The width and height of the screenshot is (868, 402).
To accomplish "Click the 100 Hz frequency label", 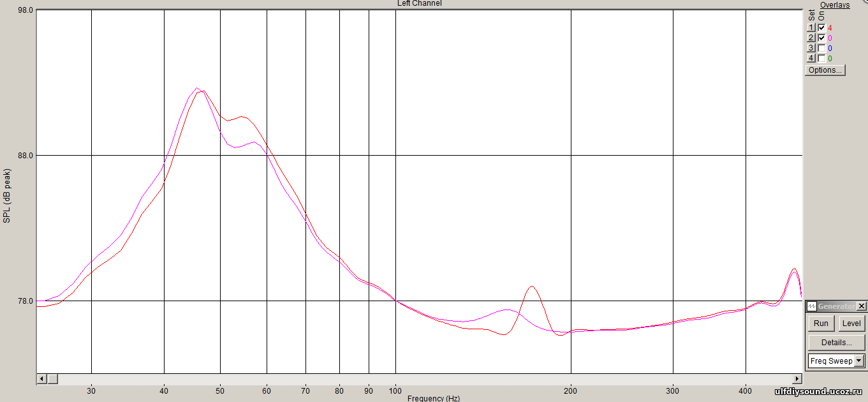I will point(395,391).
